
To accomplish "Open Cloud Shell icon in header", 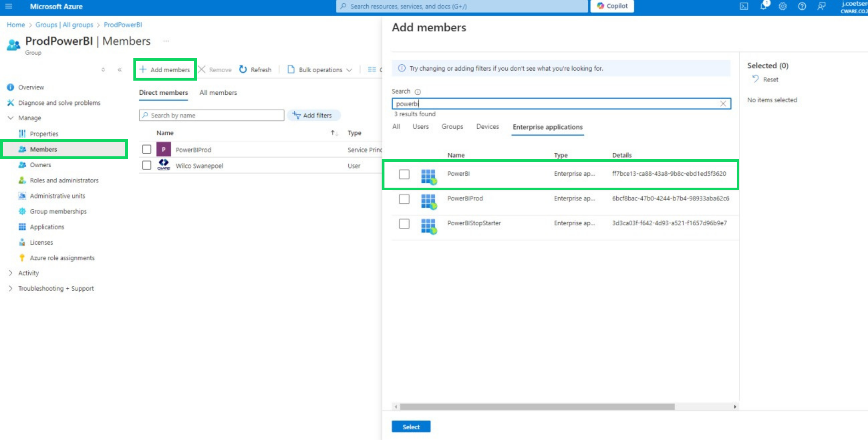I will pos(744,6).
